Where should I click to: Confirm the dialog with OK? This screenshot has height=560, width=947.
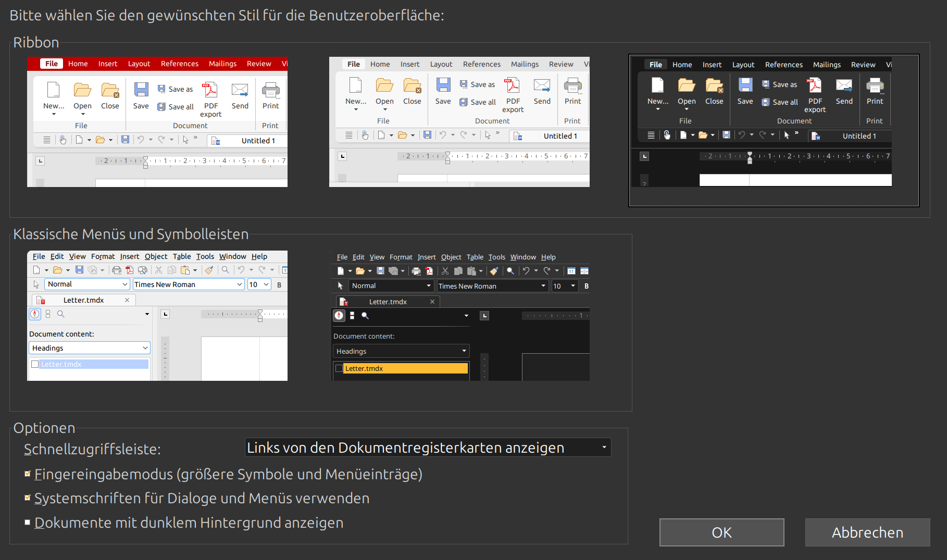coord(722,532)
